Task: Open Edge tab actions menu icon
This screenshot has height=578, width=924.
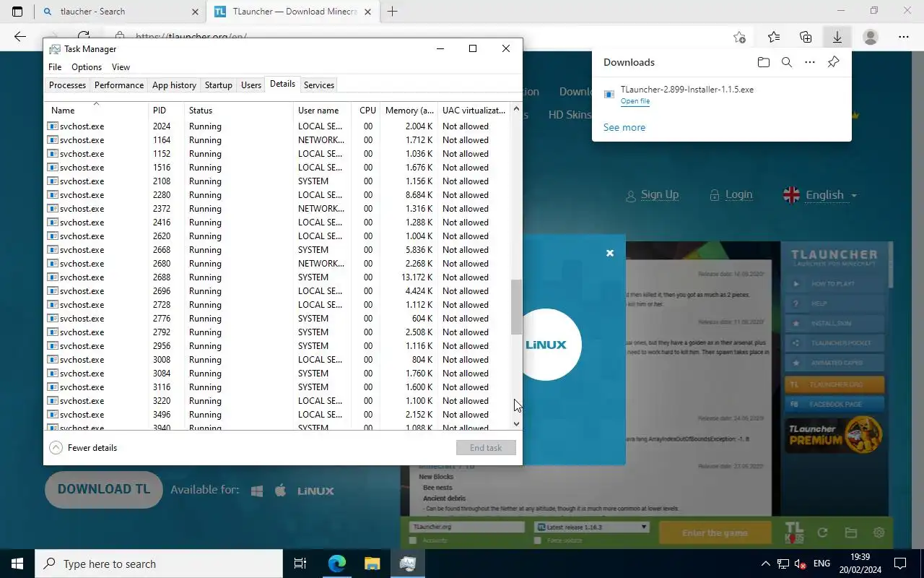Action: point(17,12)
